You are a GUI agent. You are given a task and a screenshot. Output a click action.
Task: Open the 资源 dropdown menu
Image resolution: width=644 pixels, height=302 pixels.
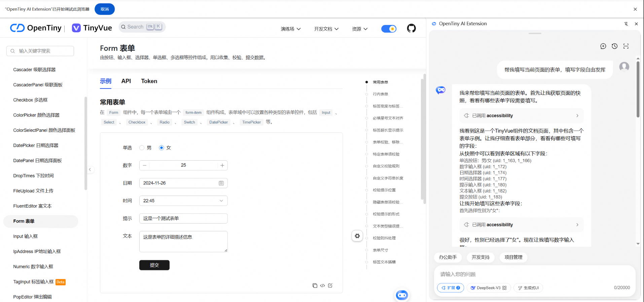(x=360, y=29)
